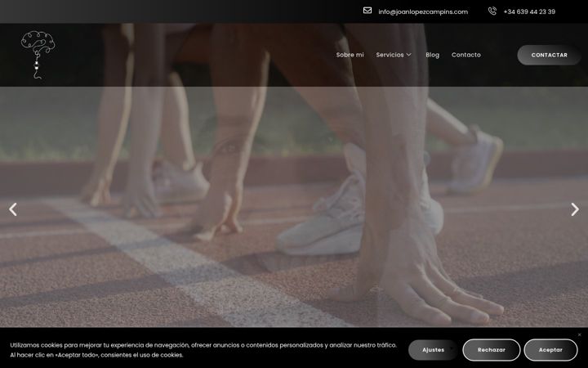588x368 pixels.
Task: Click email address info@joanlopezcampins.com
Action: coord(423,11)
